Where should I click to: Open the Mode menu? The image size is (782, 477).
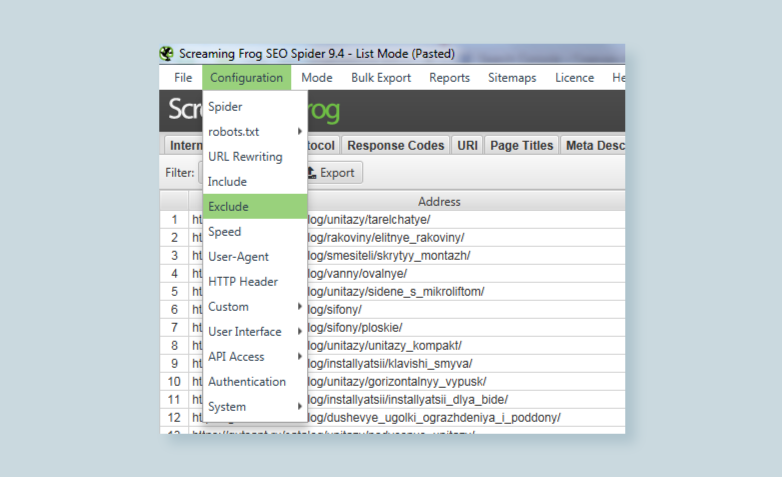click(317, 78)
